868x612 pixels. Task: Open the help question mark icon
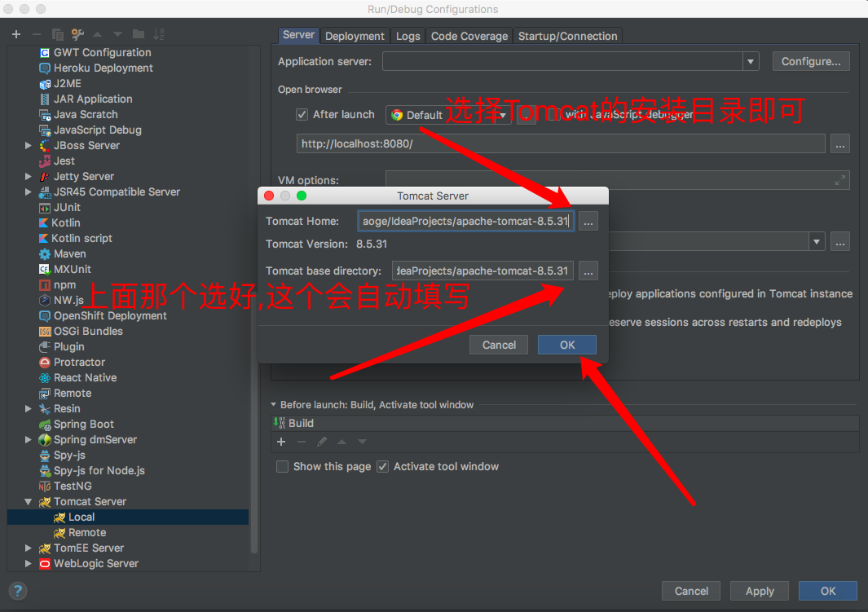pos(18,591)
